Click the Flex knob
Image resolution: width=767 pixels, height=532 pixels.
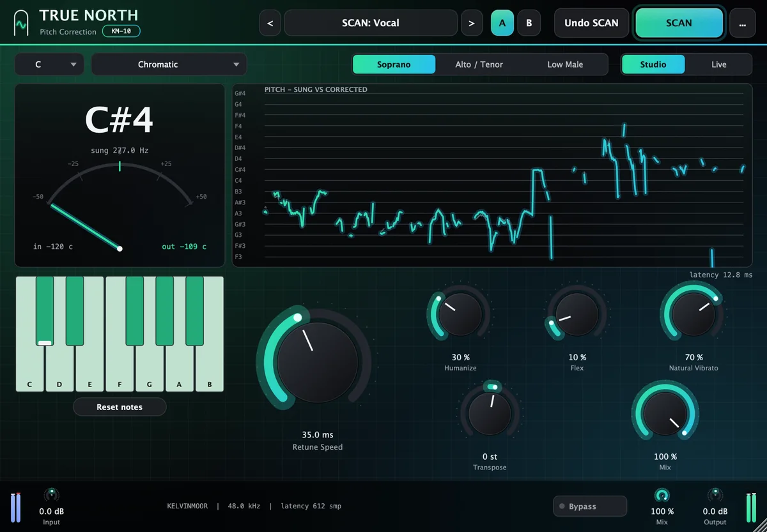point(577,314)
